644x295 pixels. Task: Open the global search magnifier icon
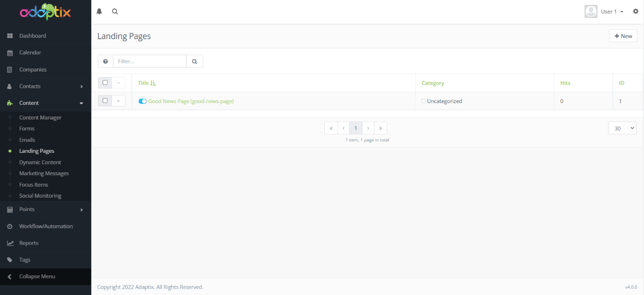click(x=115, y=11)
